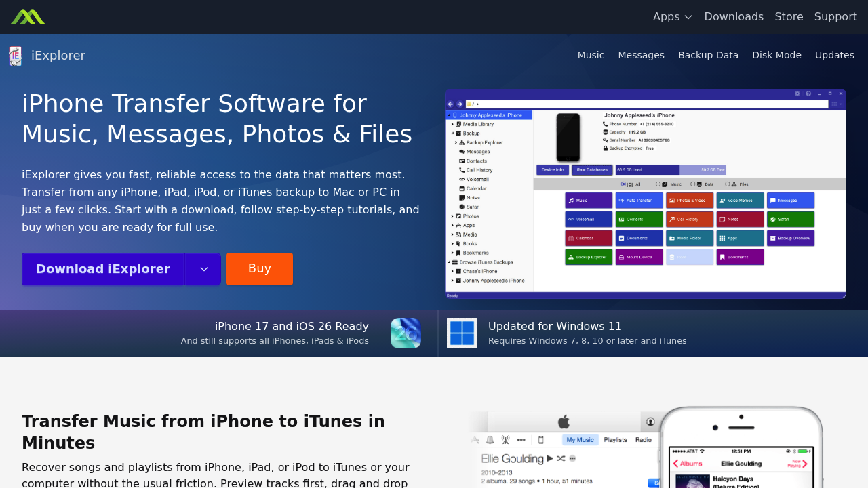
Task: Expand the Media Library tree node
Action: (452, 124)
